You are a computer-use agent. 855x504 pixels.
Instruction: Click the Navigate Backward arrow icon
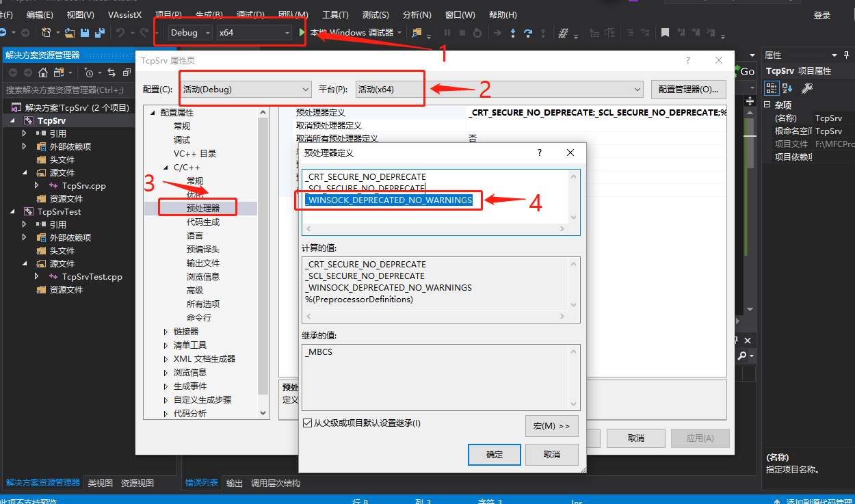[3, 32]
